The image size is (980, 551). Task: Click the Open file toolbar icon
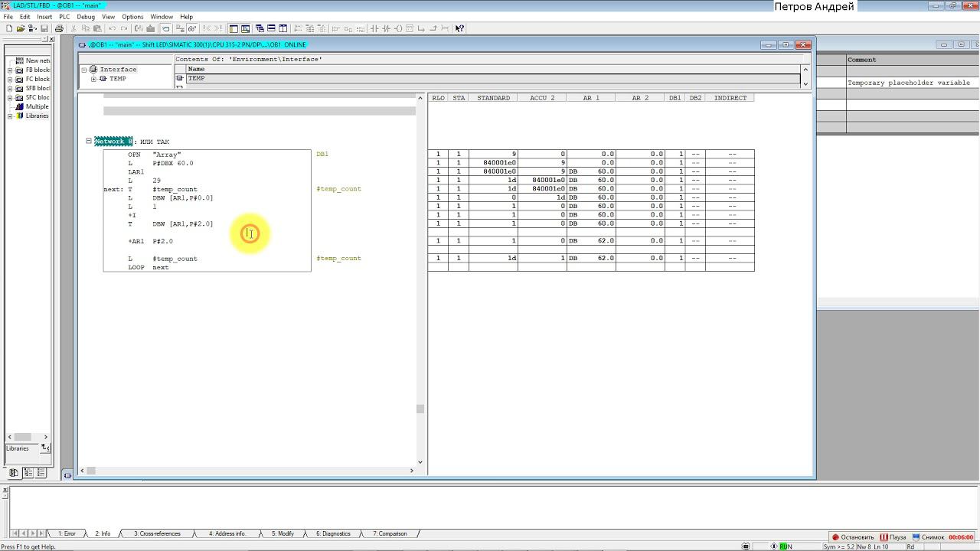pos(20,28)
